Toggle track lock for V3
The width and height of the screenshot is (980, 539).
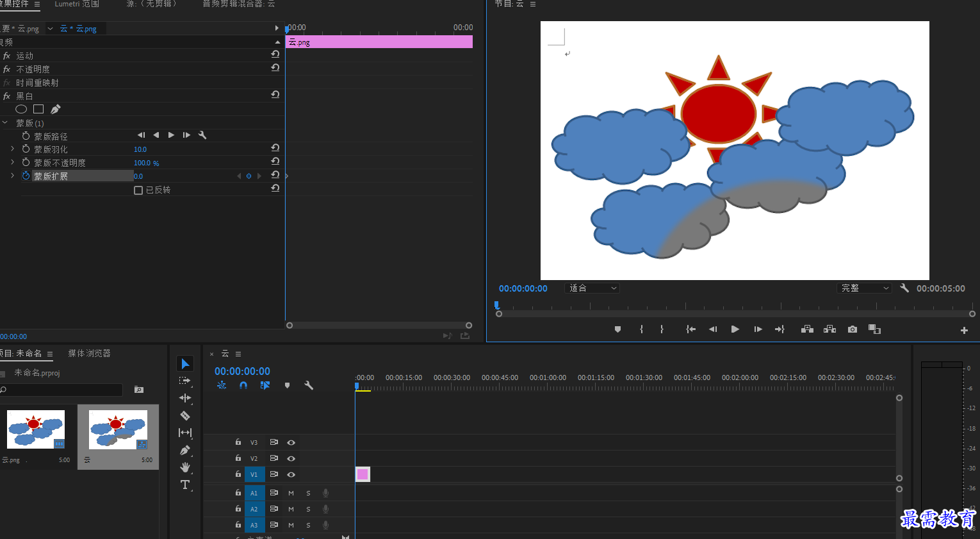pyautogui.click(x=238, y=442)
